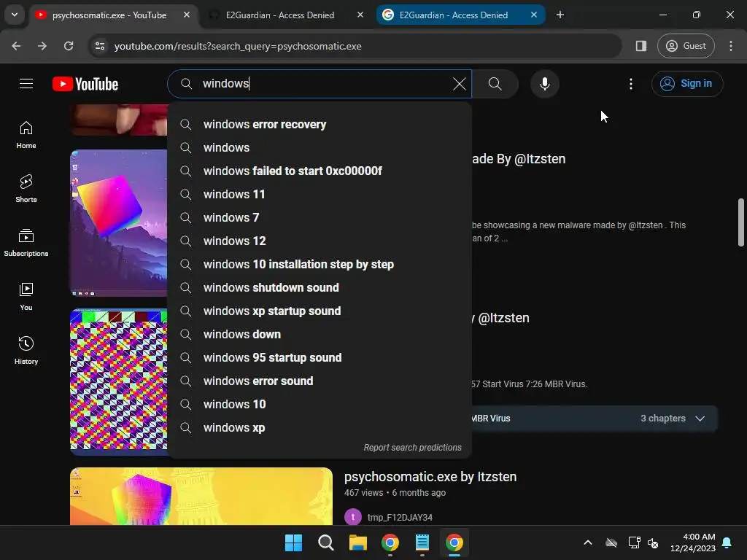
Task: Open the network tray icon
Action: tap(634, 542)
